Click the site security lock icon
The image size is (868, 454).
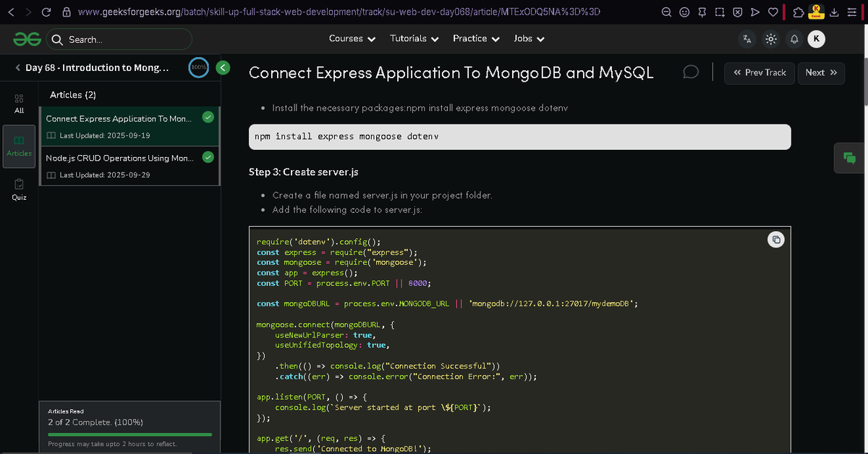[66, 12]
